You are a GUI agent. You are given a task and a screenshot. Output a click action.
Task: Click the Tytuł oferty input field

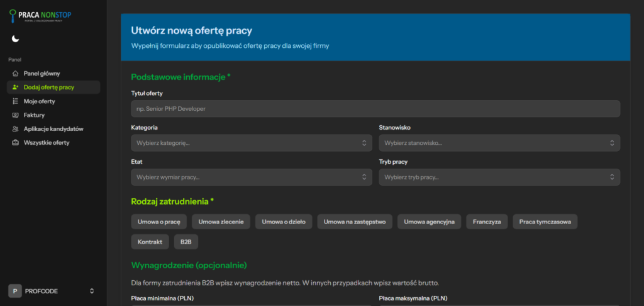coord(375,108)
